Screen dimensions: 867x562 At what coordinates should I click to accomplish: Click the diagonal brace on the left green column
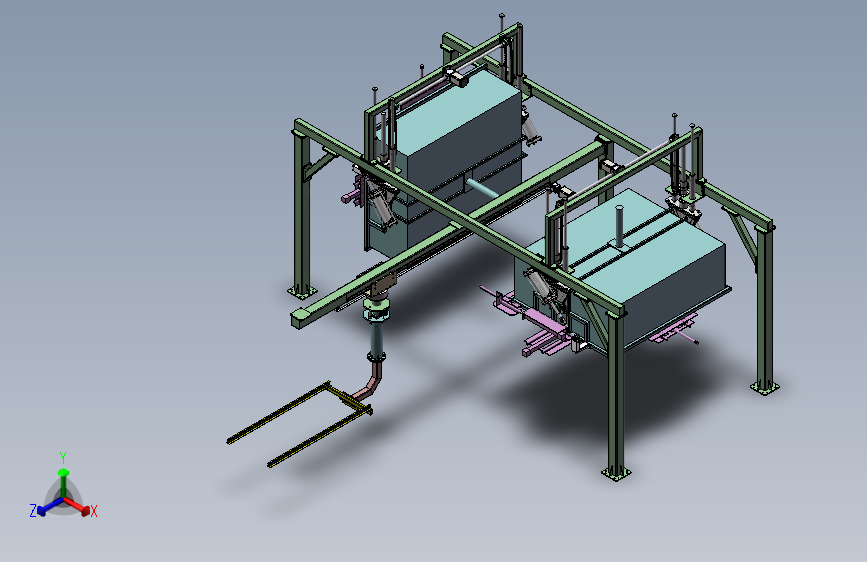319,164
